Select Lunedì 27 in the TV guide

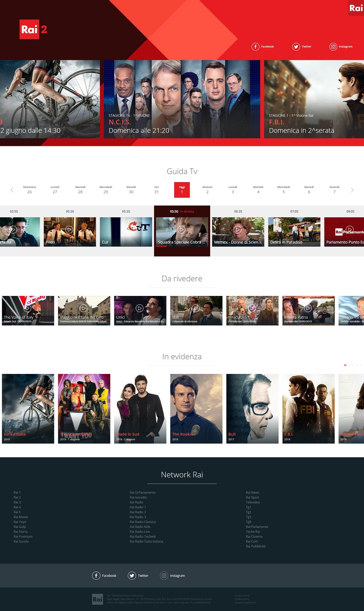coord(55,190)
